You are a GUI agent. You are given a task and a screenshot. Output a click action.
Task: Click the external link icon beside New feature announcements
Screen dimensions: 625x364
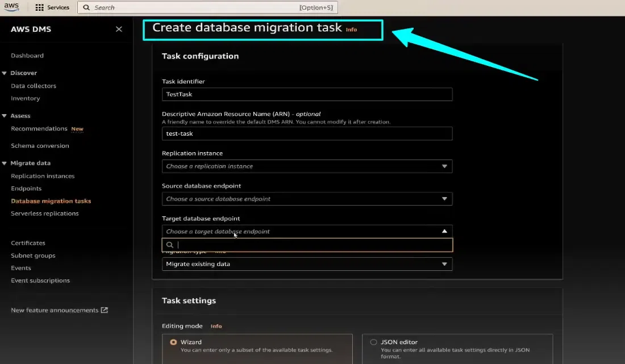104,310
